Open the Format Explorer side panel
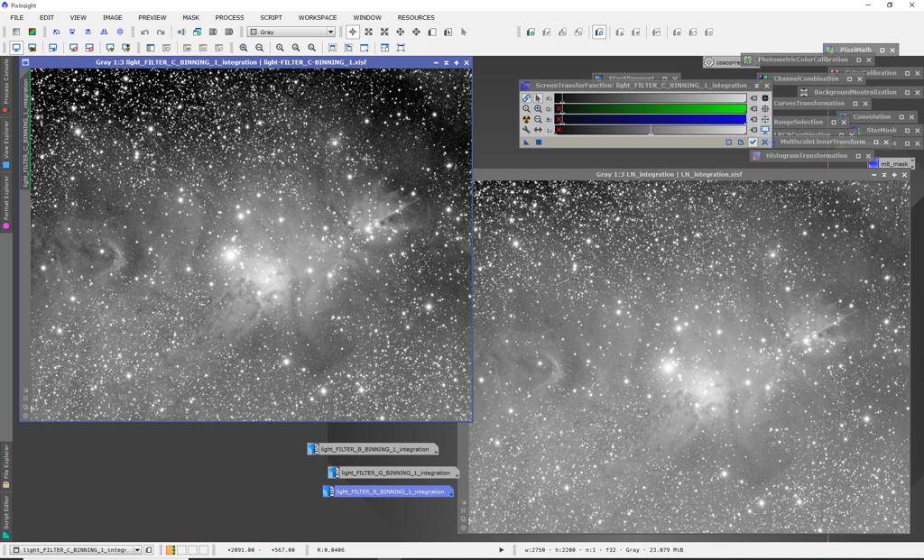Viewport: 924px width, 560px height. click(x=6, y=202)
